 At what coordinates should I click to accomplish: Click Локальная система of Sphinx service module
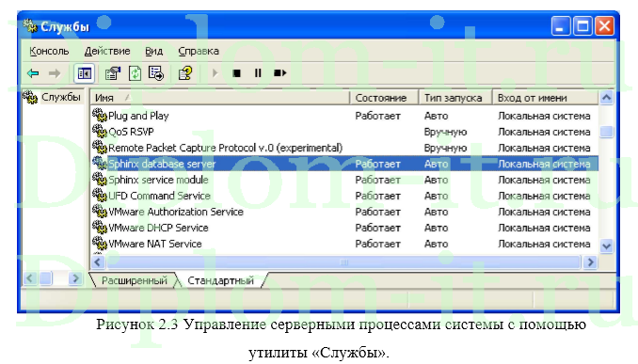click(544, 180)
